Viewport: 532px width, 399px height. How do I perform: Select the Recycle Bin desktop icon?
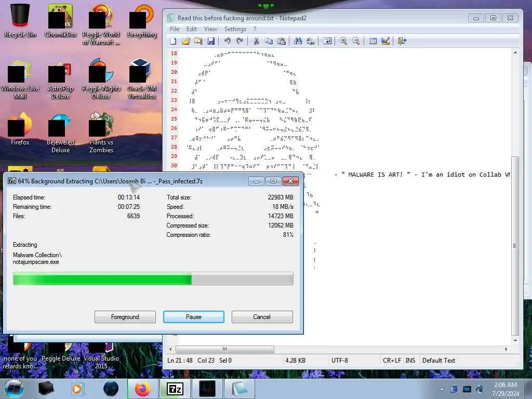tap(20, 20)
